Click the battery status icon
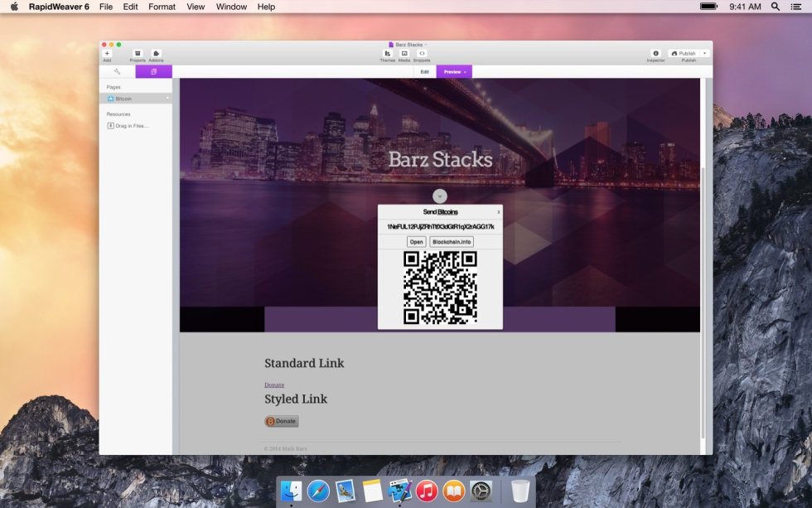Image resolution: width=812 pixels, height=508 pixels. click(x=709, y=6)
